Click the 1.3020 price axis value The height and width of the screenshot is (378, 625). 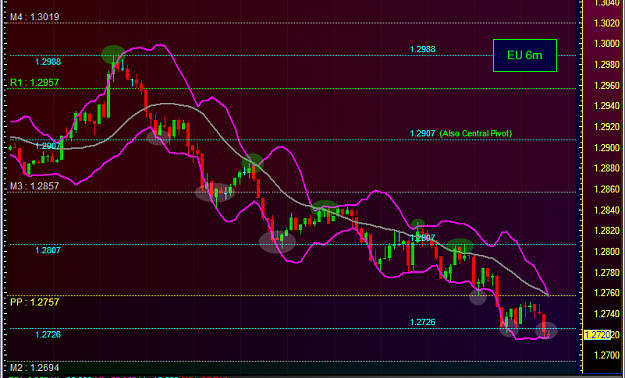point(608,23)
